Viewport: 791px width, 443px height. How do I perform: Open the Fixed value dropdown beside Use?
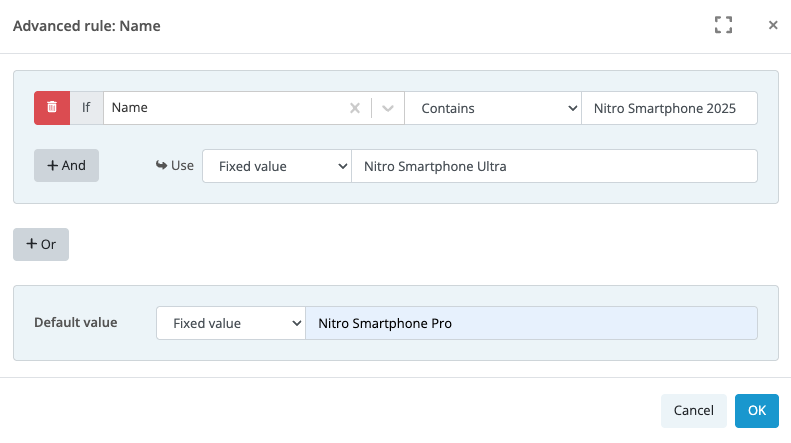277,166
